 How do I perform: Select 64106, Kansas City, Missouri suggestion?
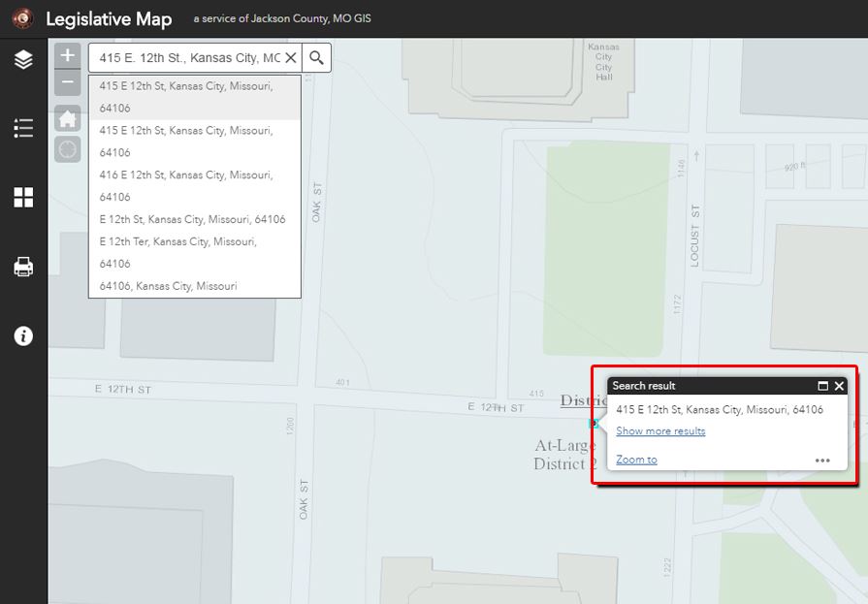click(168, 286)
